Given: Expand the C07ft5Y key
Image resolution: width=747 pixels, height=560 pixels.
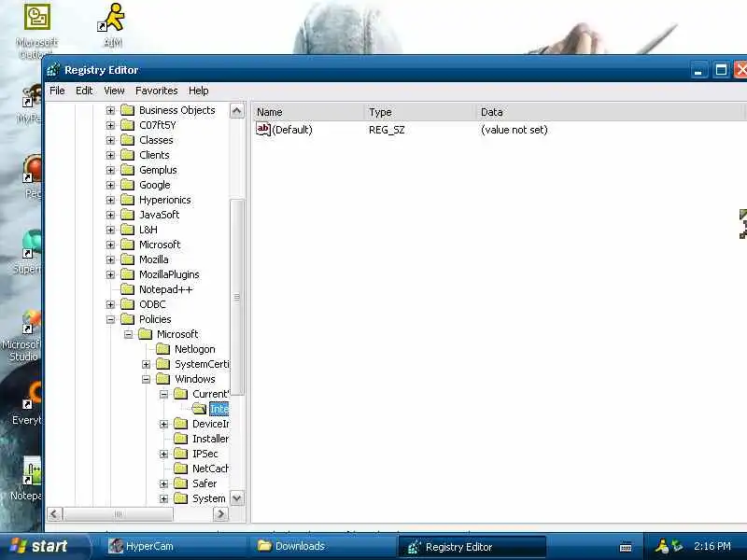Looking at the screenshot, I should (110, 125).
